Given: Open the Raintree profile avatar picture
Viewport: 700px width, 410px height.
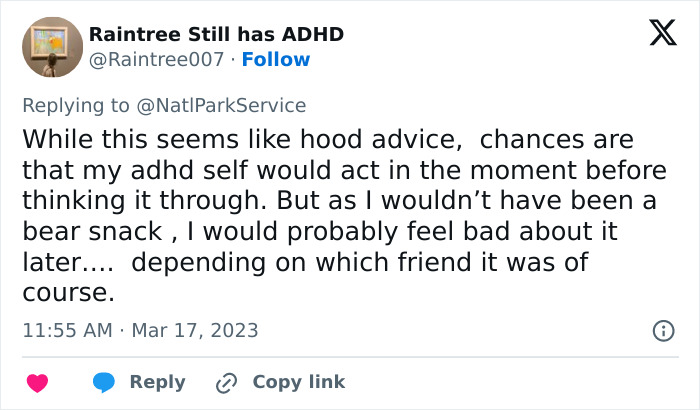Looking at the screenshot, I should click(x=52, y=47).
